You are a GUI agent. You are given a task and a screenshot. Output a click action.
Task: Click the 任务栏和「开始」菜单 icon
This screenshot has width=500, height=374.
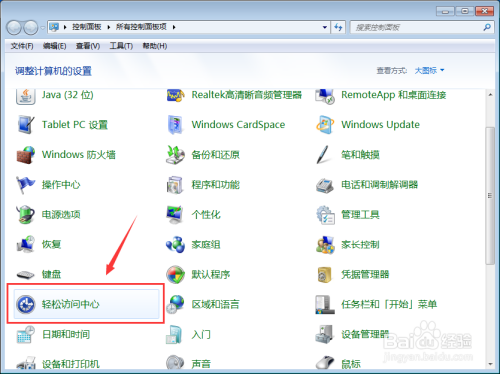325,304
